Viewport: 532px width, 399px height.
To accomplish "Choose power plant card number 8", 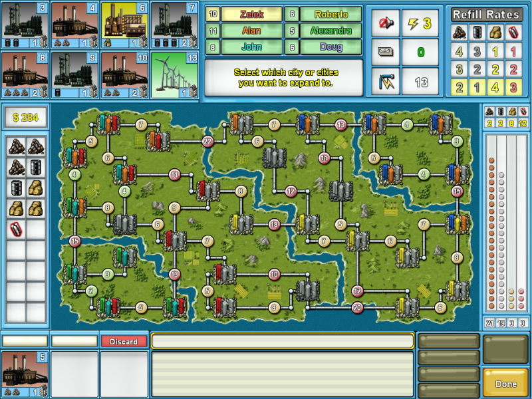I will [x=25, y=75].
